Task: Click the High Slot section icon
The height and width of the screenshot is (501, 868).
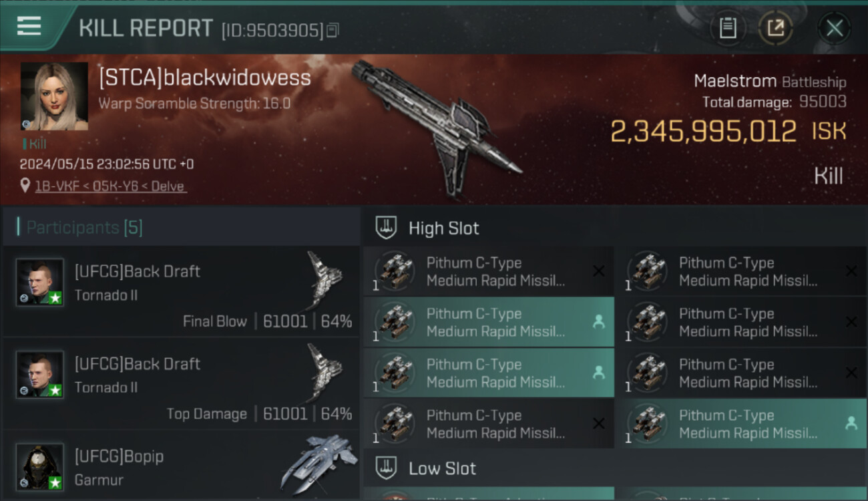Action: (386, 228)
